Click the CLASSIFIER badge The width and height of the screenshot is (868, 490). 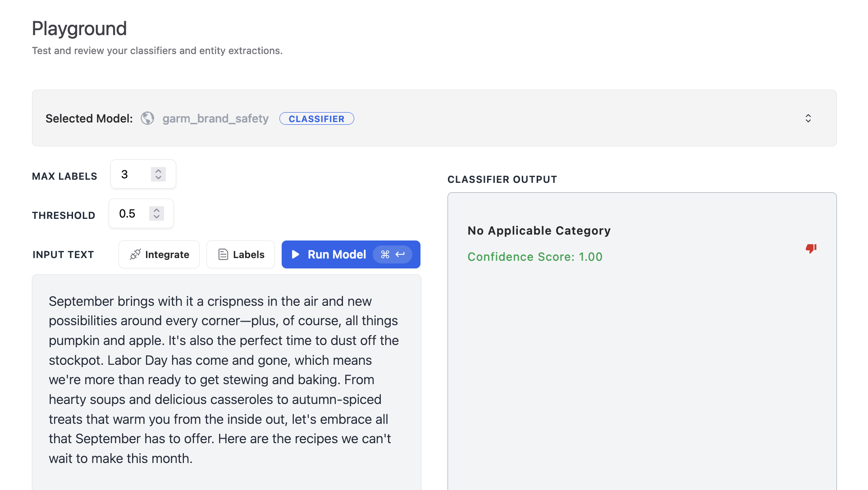coord(316,118)
